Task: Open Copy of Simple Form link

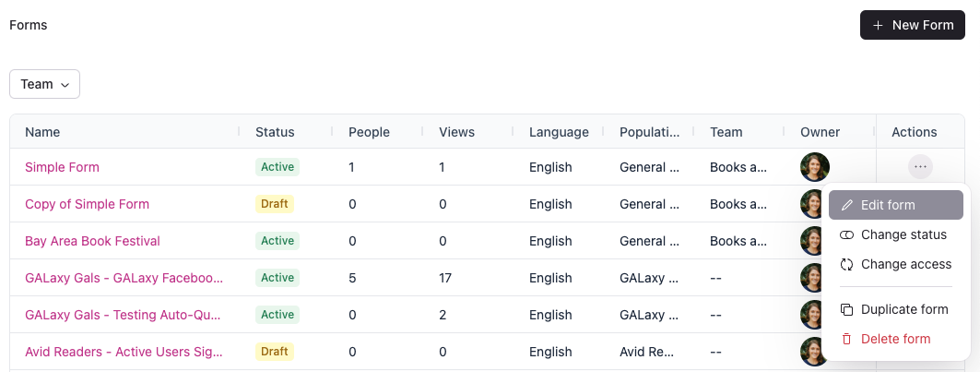Action: [x=87, y=204]
